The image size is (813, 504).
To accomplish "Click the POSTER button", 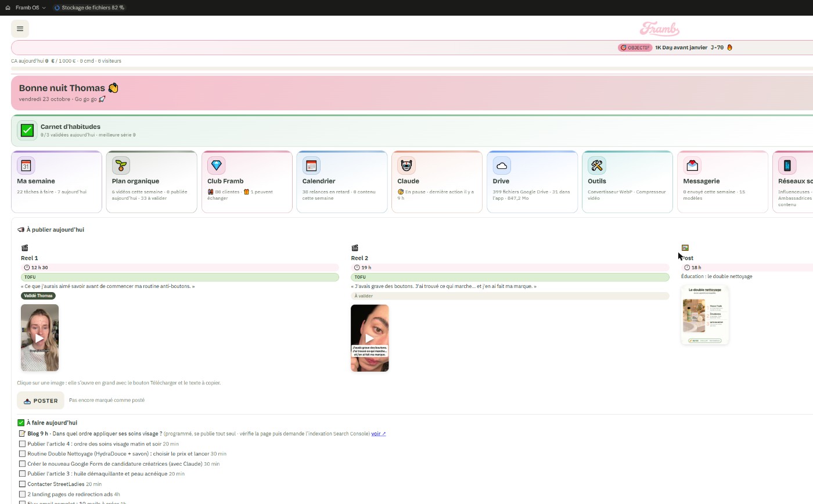I will point(40,401).
